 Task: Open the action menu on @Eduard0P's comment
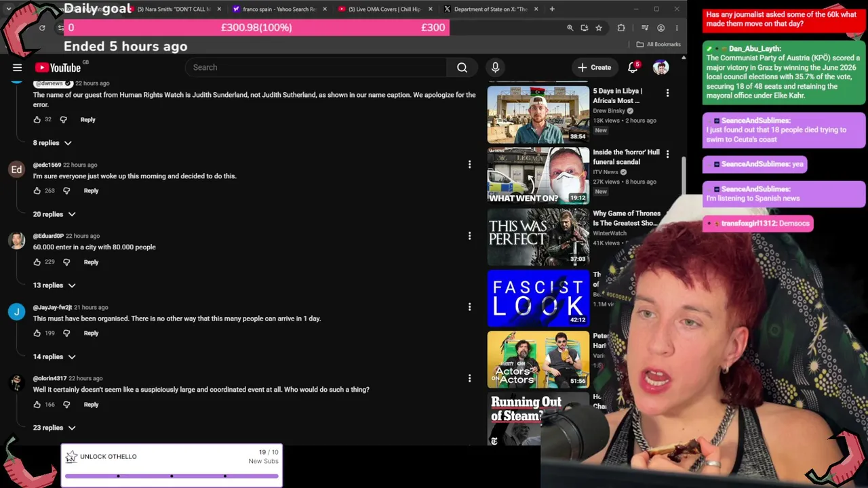(469, 236)
